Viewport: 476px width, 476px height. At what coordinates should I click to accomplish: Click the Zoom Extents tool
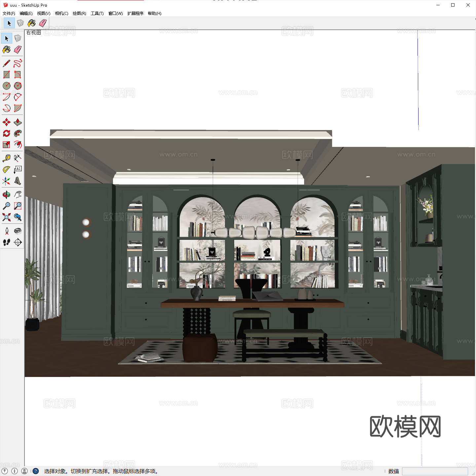[7, 217]
